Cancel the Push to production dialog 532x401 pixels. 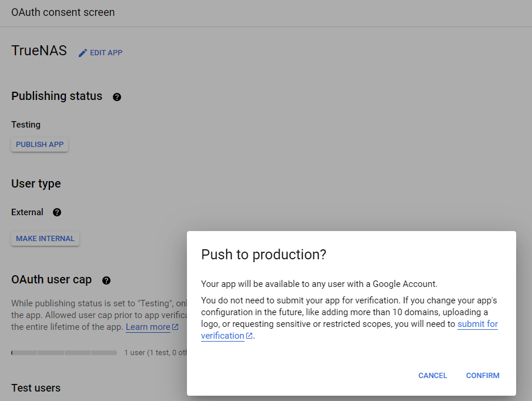pos(433,376)
